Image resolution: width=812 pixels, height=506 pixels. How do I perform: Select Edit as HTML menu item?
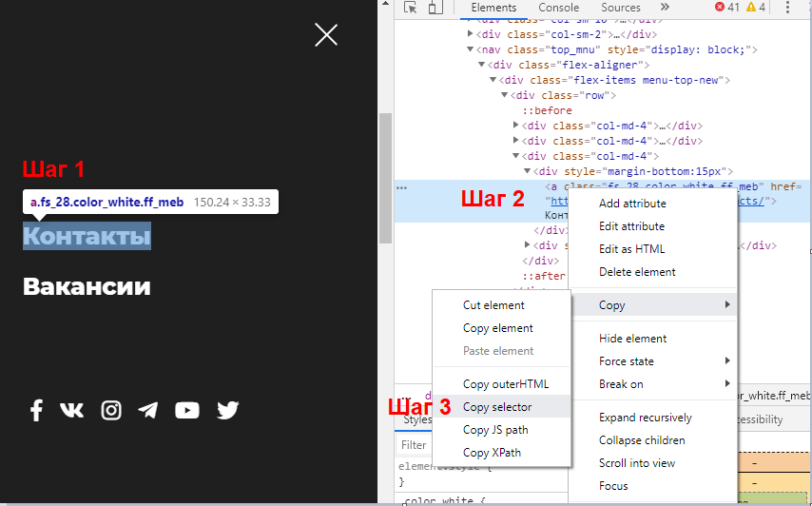(631, 249)
